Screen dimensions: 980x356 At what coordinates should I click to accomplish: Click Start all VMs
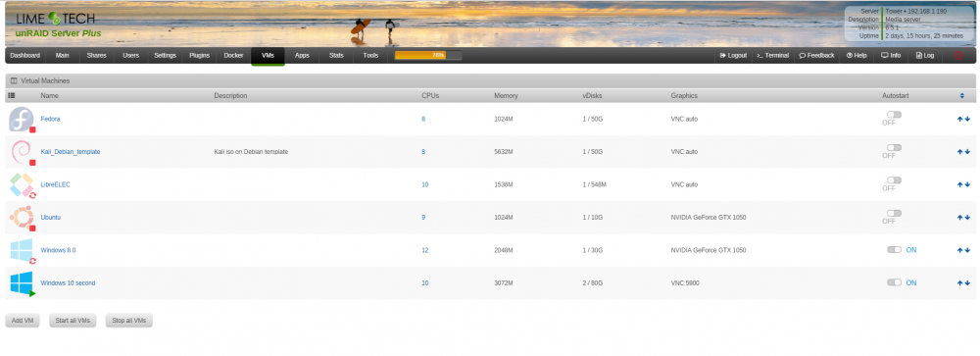click(73, 321)
